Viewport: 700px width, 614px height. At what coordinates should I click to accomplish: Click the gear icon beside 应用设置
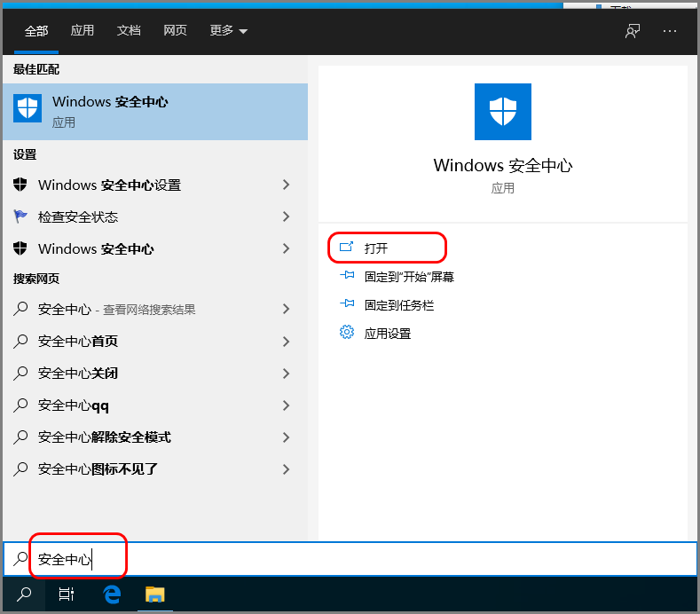(347, 332)
